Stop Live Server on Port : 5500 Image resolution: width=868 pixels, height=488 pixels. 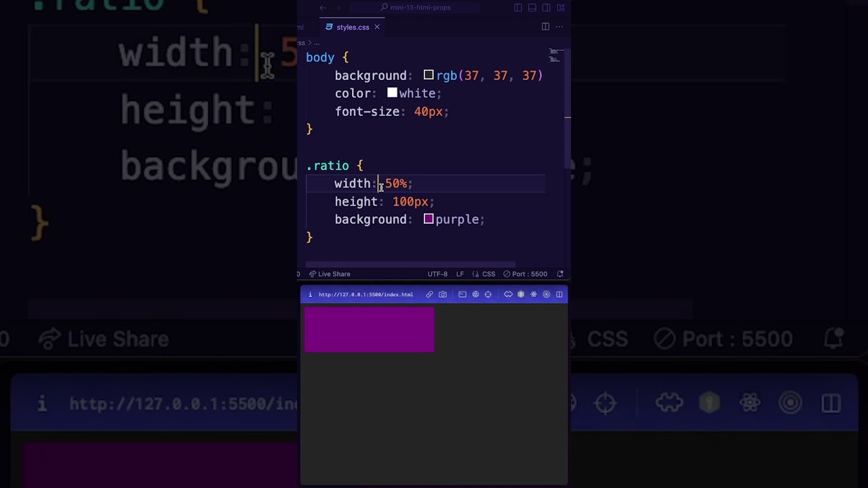tap(525, 274)
